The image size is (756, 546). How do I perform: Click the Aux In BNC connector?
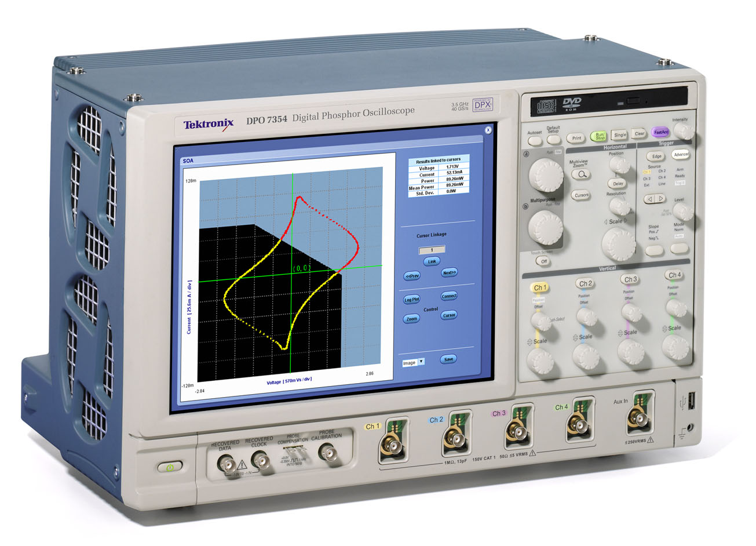[638, 417]
